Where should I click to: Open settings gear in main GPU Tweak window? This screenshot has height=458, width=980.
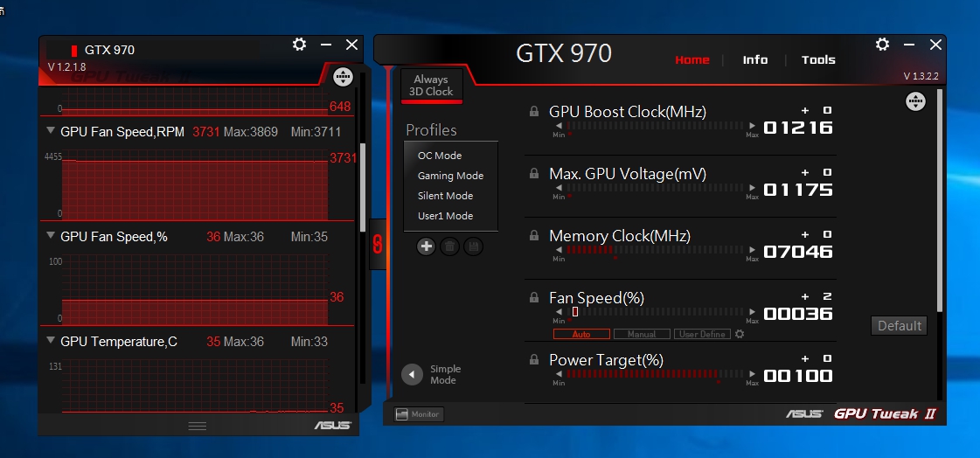882,45
